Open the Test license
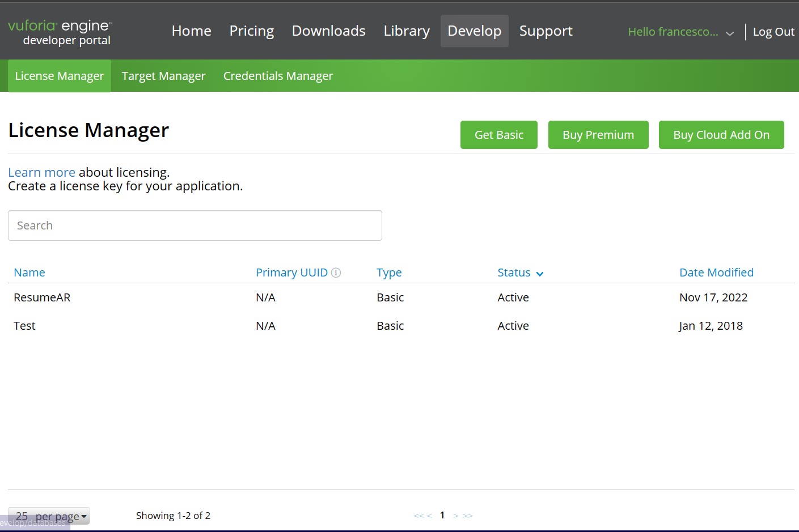Image resolution: width=799 pixels, height=532 pixels. tap(24, 326)
